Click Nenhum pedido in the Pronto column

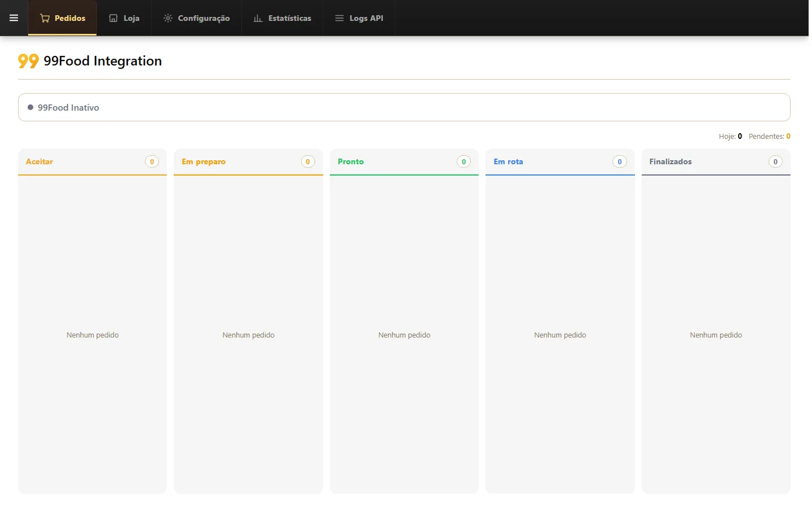point(404,335)
